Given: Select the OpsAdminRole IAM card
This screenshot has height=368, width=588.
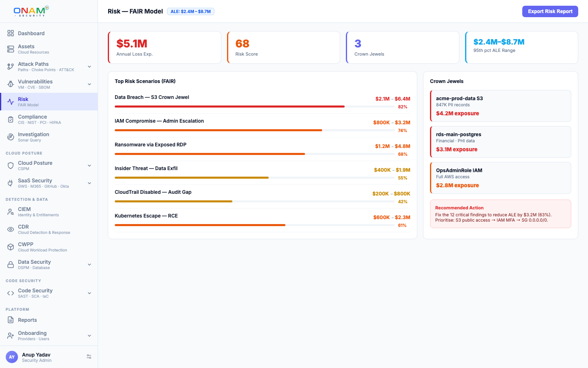Looking at the screenshot, I should (x=501, y=178).
